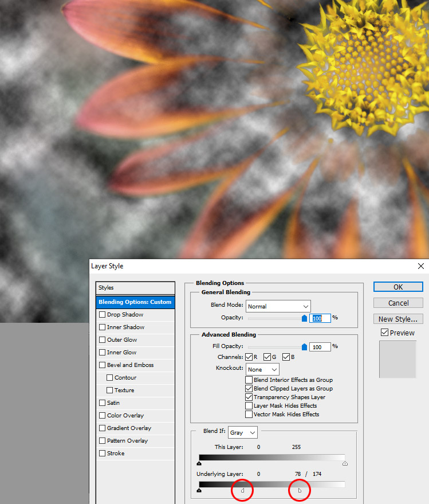The width and height of the screenshot is (429, 504).
Task: Open the Blend Mode dropdown
Action: [x=278, y=306]
